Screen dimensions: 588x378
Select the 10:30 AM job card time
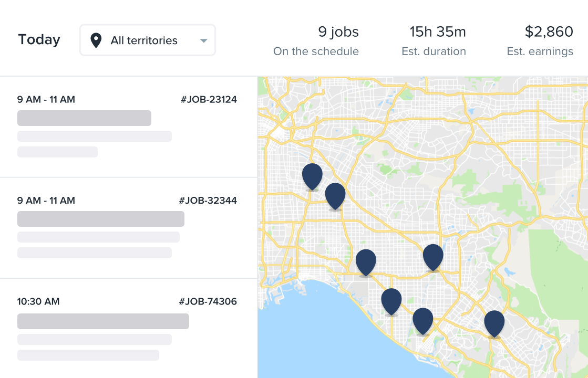(38, 301)
